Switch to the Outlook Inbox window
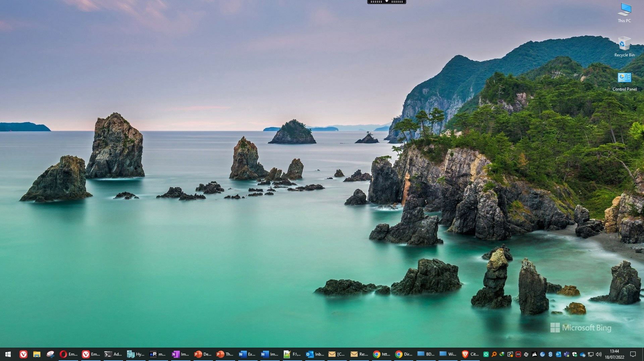The height and width of the screenshot is (361, 644). pos(315,354)
